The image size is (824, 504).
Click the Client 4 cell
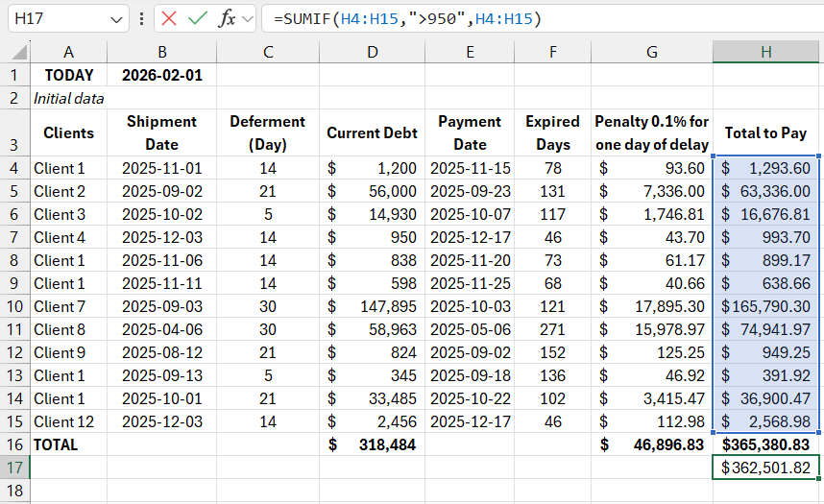[x=69, y=237]
